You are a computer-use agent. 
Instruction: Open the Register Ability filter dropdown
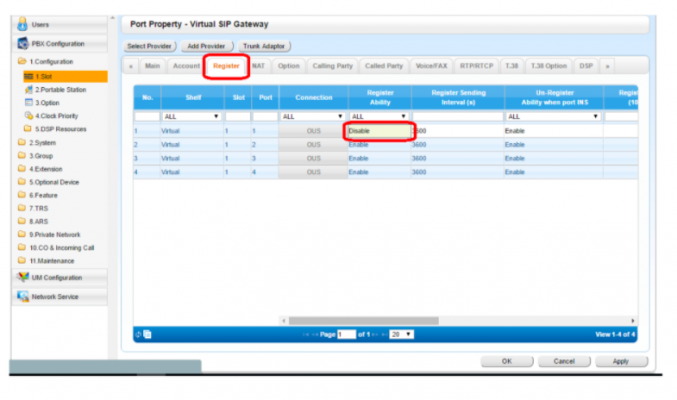click(376, 116)
